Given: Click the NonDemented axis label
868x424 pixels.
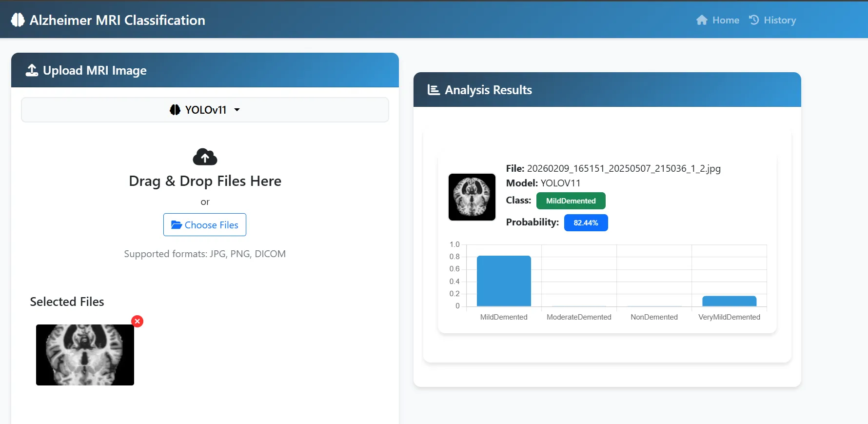Looking at the screenshot, I should [x=654, y=317].
